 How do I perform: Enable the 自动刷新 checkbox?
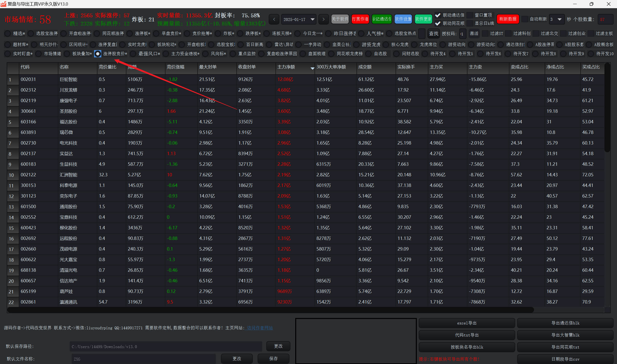524,19
